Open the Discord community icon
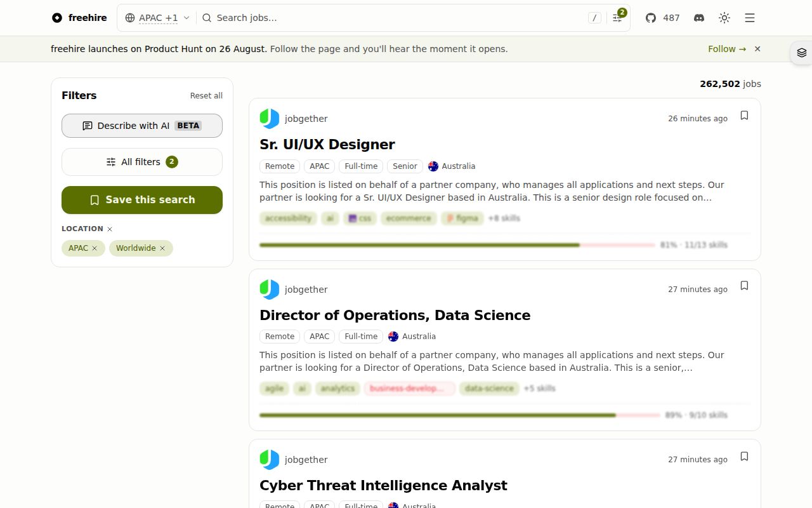This screenshot has height=508, width=812. pos(699,18)
